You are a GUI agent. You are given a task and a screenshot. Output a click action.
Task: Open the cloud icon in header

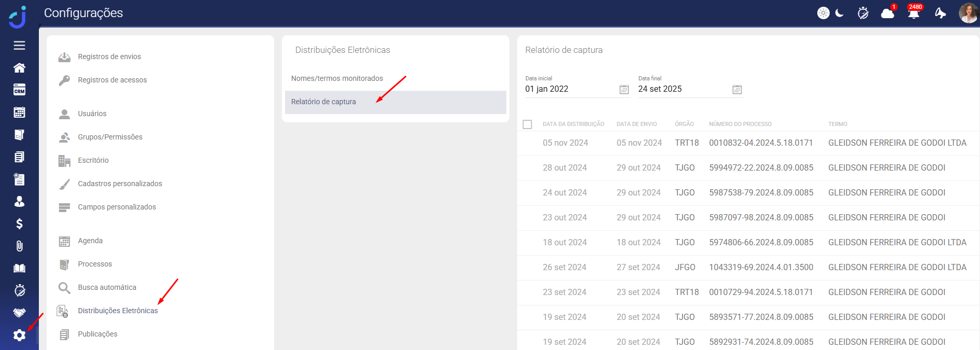(x=887, y=13)
